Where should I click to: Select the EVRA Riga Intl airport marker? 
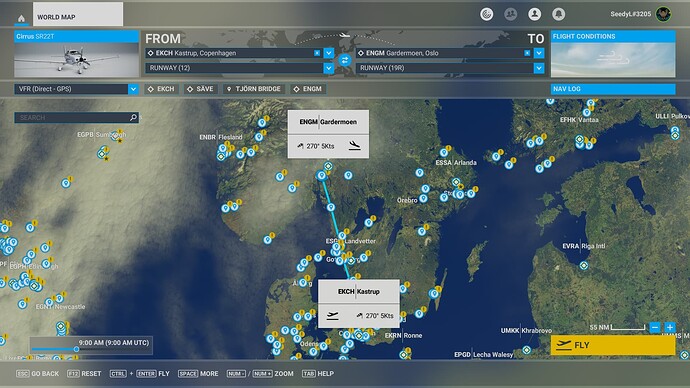click(x=584, y=265)
